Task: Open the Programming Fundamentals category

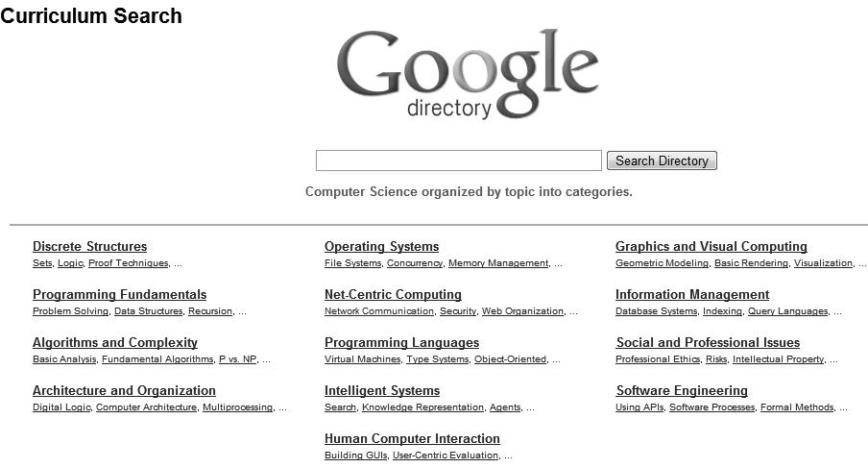Action: 119,295
